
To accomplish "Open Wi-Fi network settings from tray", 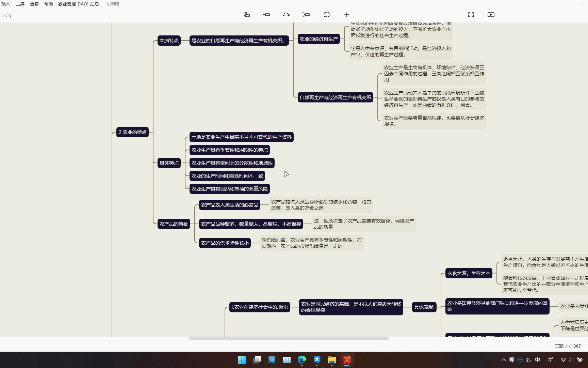I will (x=563, y=360).
